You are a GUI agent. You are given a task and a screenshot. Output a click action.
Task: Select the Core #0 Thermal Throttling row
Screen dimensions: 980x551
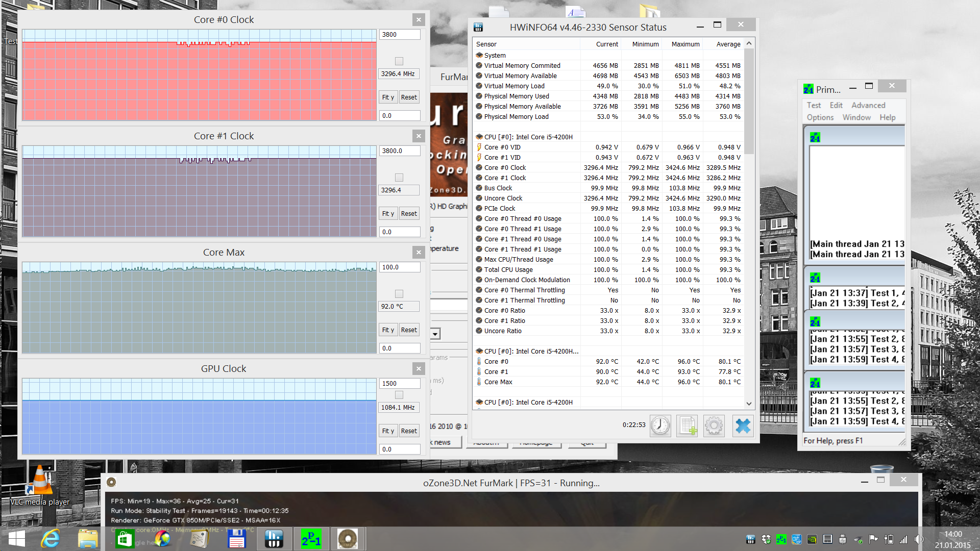pyautogui.click(x=608, y=290)
